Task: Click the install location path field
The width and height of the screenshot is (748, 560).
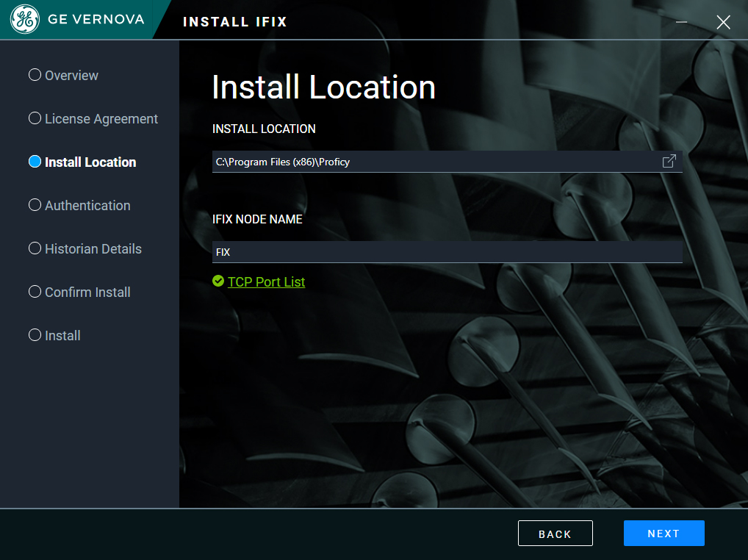Action: click(447, 162)
